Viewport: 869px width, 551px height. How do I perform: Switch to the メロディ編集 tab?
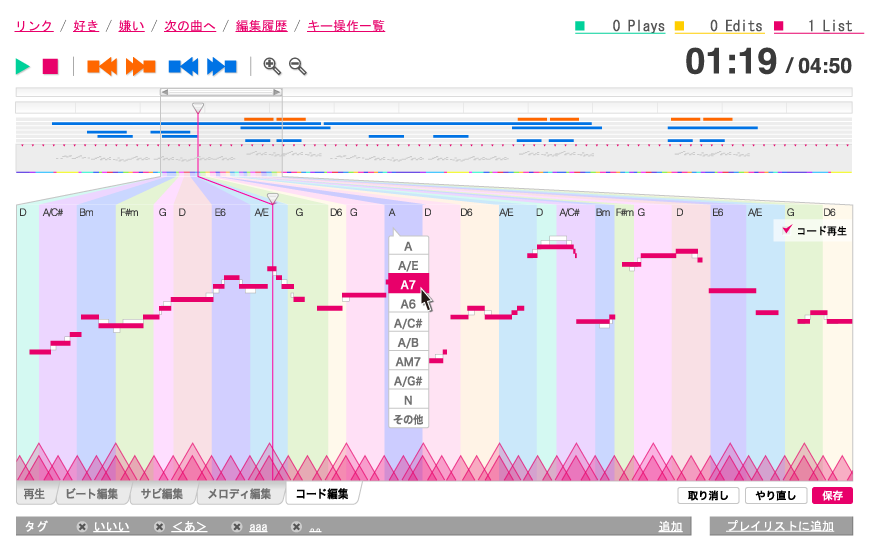point(239,493)
